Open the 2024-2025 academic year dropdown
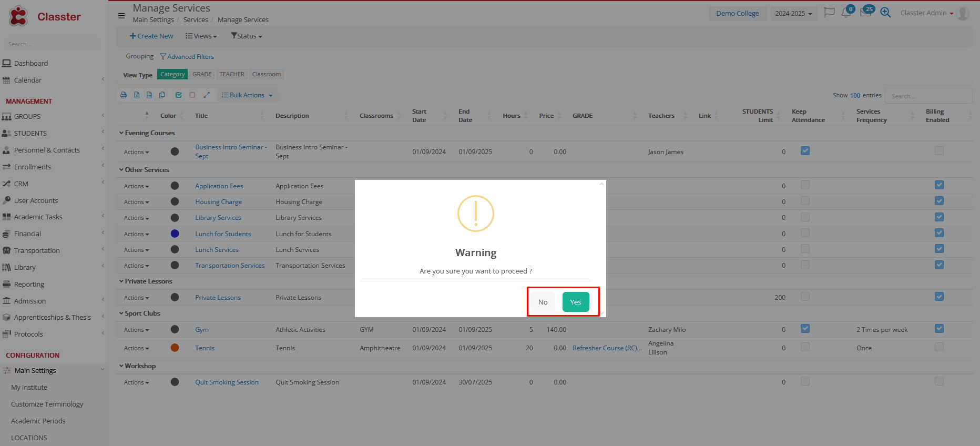Image resolution: width=980 pixels, height=446 pixels. click(x=793, y=14)
